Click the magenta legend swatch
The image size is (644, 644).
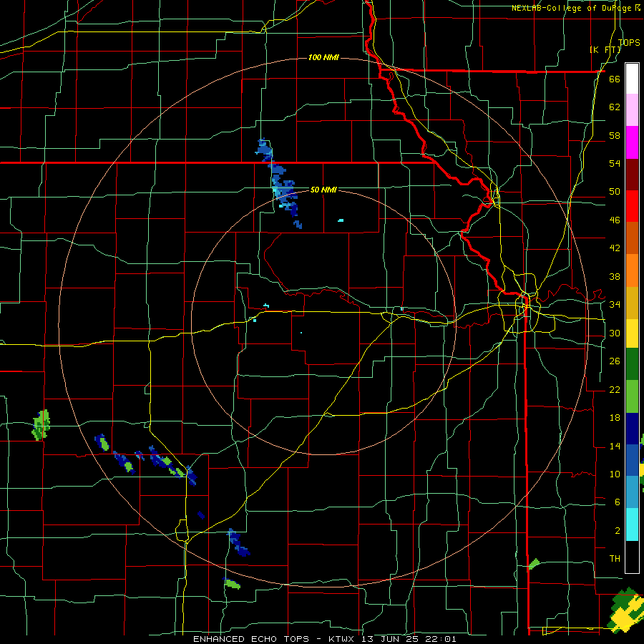(x=632, y=142)
